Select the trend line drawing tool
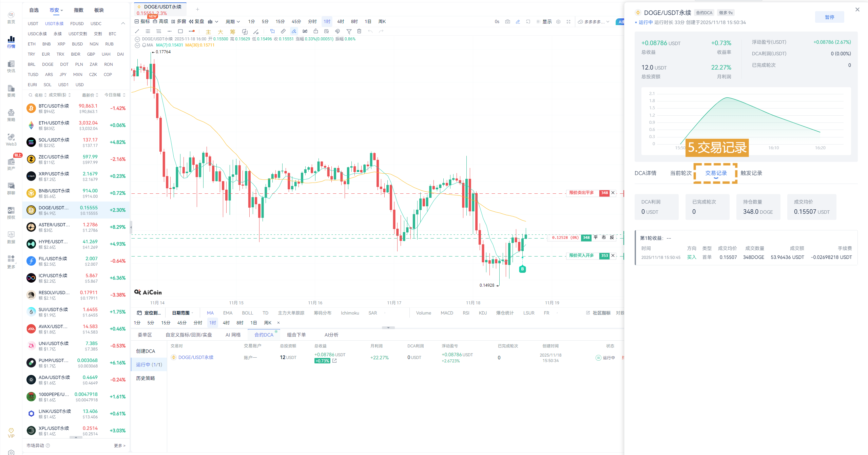This screenshot has width=868, height=455. 137,31
